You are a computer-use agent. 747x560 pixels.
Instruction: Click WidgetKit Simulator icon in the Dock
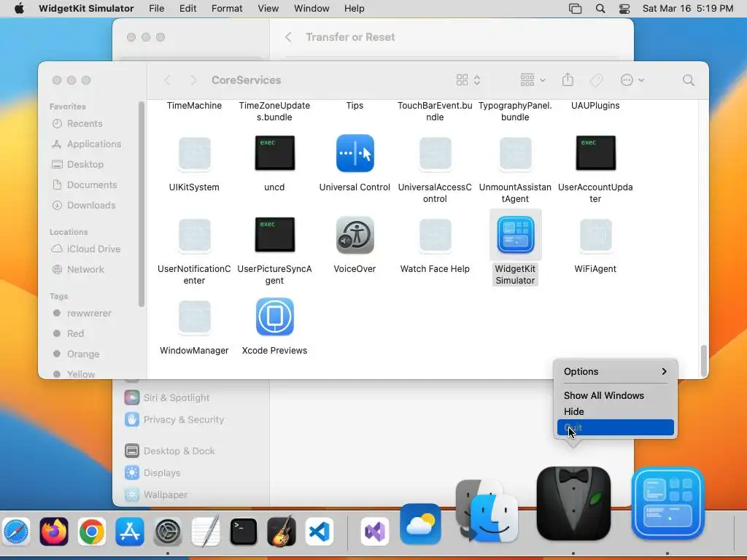pos(668,503)
